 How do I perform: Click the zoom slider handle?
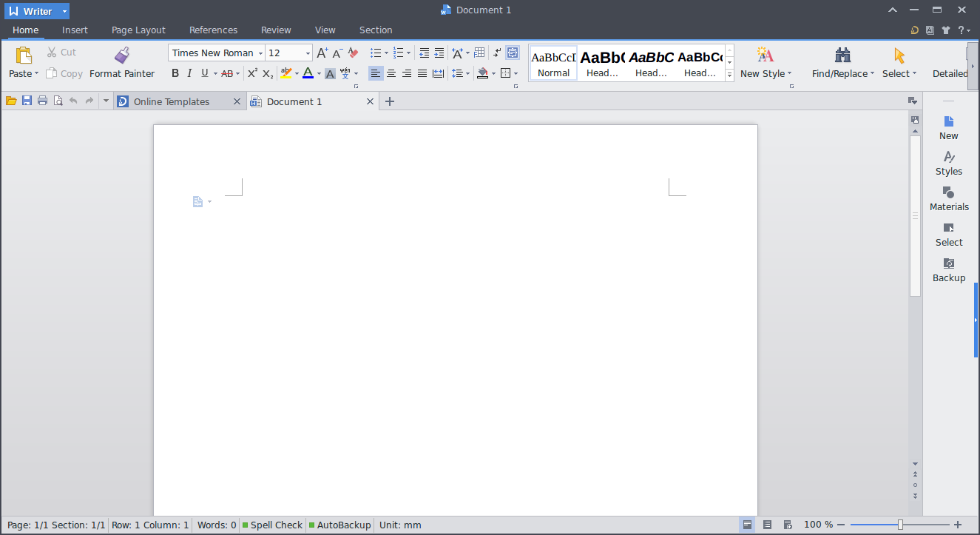click(900, 525)
